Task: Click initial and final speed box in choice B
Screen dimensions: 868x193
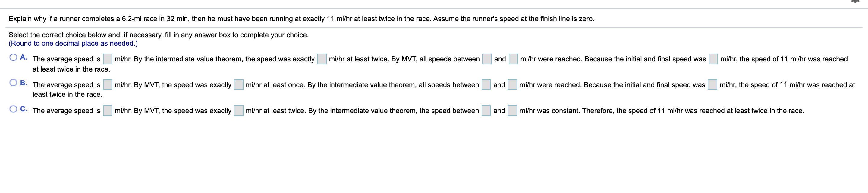Action: [712, 84]
